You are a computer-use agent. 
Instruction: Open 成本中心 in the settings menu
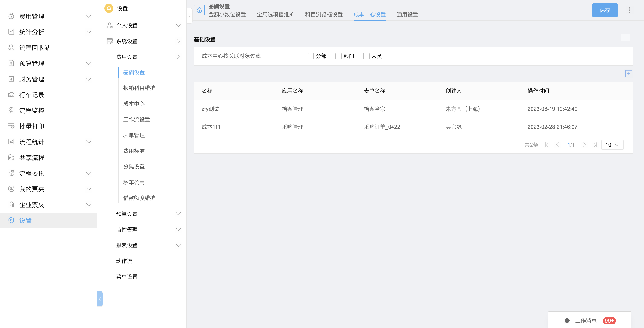pos(134,104)
